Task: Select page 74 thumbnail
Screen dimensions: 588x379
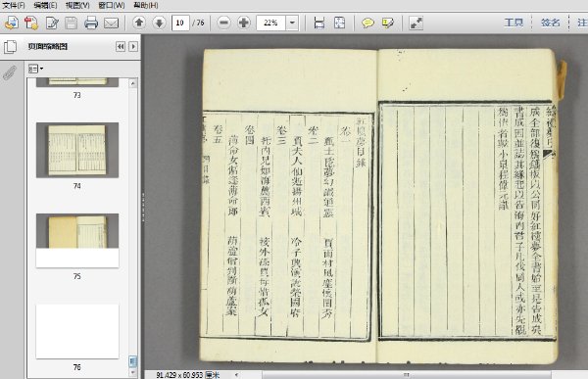Action: click(x=77, y=150)
